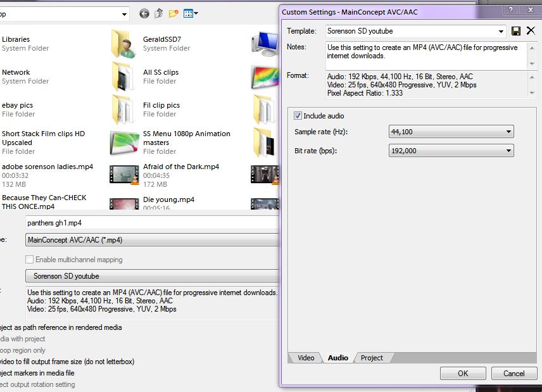Image resolution: width=542 pixels, height=392 pixels.
Task: Switch to the Video tab
Action: point(306,358)
